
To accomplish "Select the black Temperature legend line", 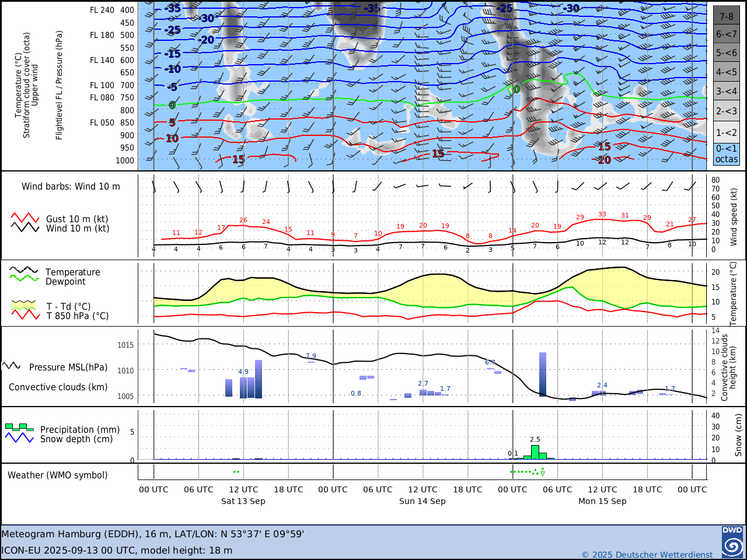I will (24, 270).
